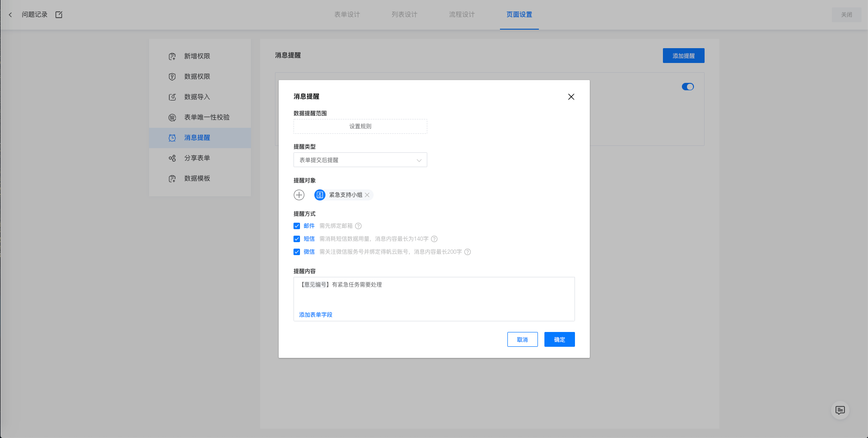The height and width of the screenshot is (438, 868).
Task: Open 新增权限 in the sidebar menu
Action: coord(200,56)
